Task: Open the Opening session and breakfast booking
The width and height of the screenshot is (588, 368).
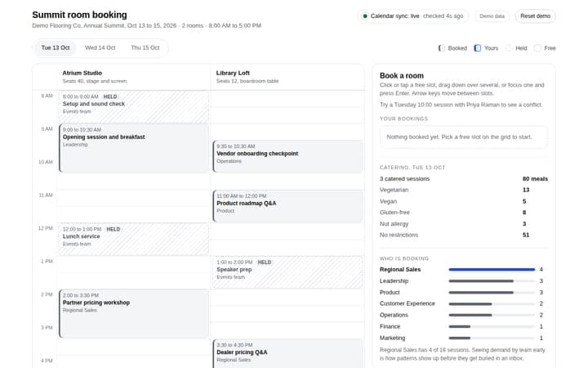Action: pyautogui.click(x=133, y=148)
